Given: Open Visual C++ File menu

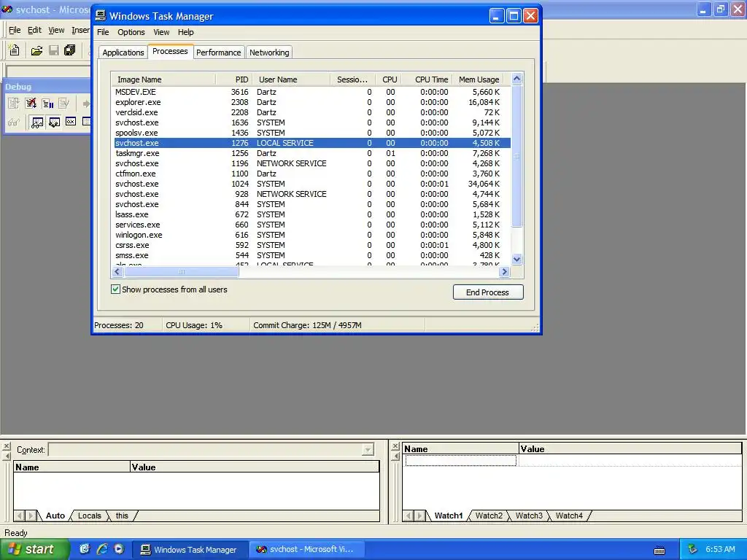Looking at the screenshot, I should click(x=15, y=30).
